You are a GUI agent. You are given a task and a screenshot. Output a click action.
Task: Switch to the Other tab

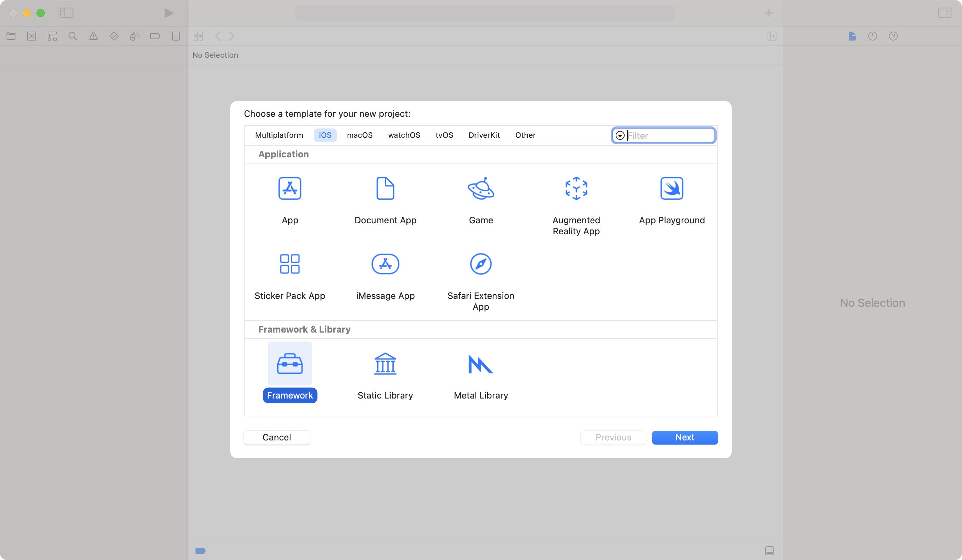click(525, 135)
